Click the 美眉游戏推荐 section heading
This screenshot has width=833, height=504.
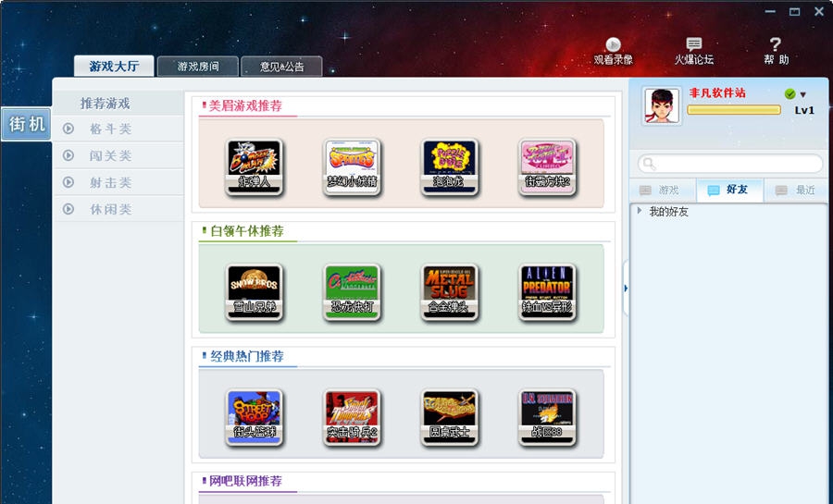click(x=245, y=105)
